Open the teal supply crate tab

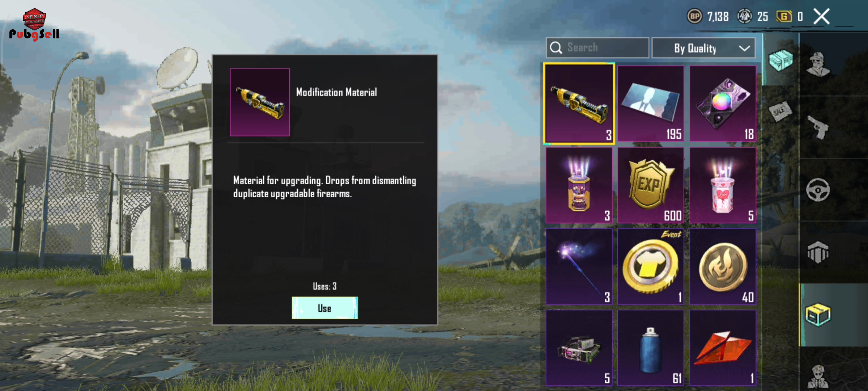[780, 60]
